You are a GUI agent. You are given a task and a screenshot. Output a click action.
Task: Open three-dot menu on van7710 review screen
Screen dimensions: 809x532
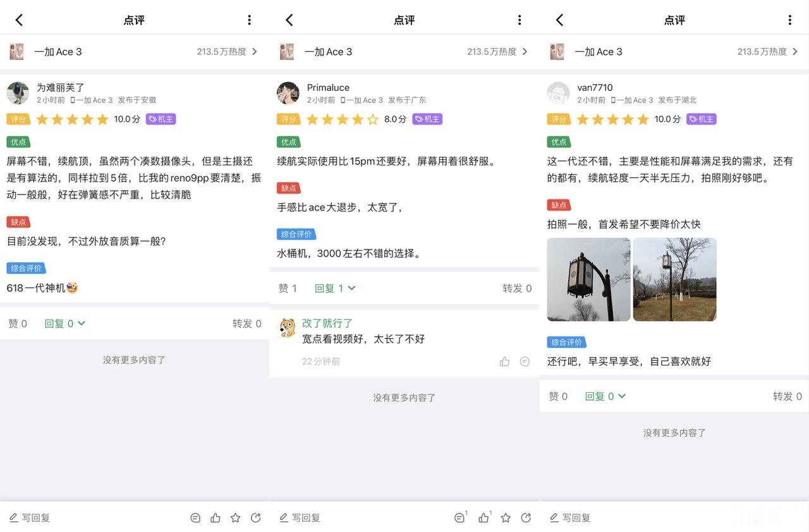click(x=789, y=20)
